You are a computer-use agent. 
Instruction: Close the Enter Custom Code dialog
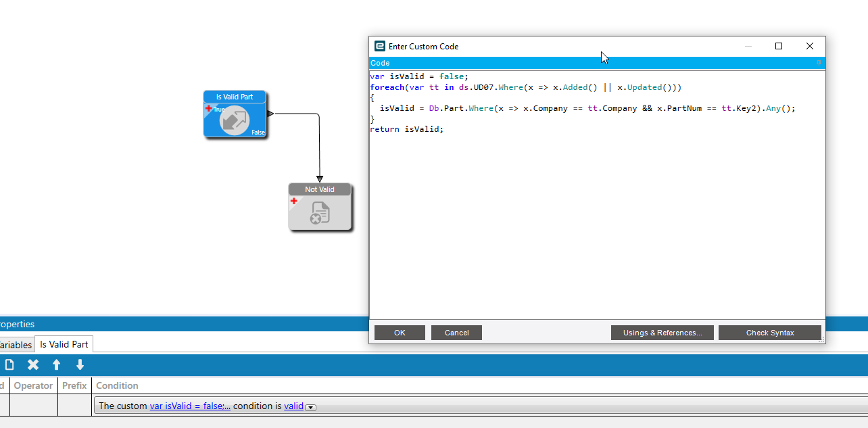tap(810, 46)
